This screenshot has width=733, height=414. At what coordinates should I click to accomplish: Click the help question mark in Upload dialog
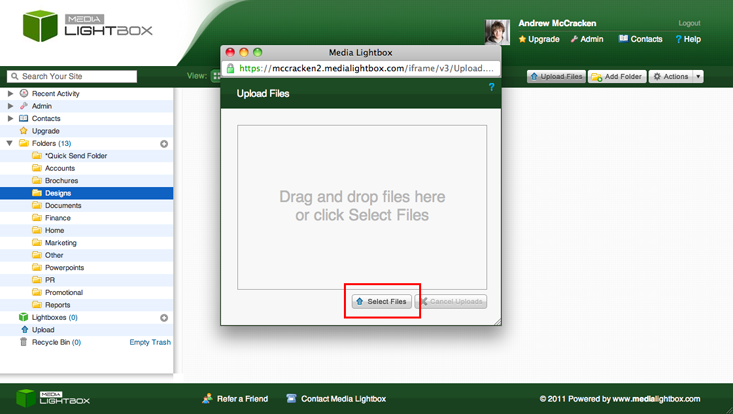pos(491,88)
